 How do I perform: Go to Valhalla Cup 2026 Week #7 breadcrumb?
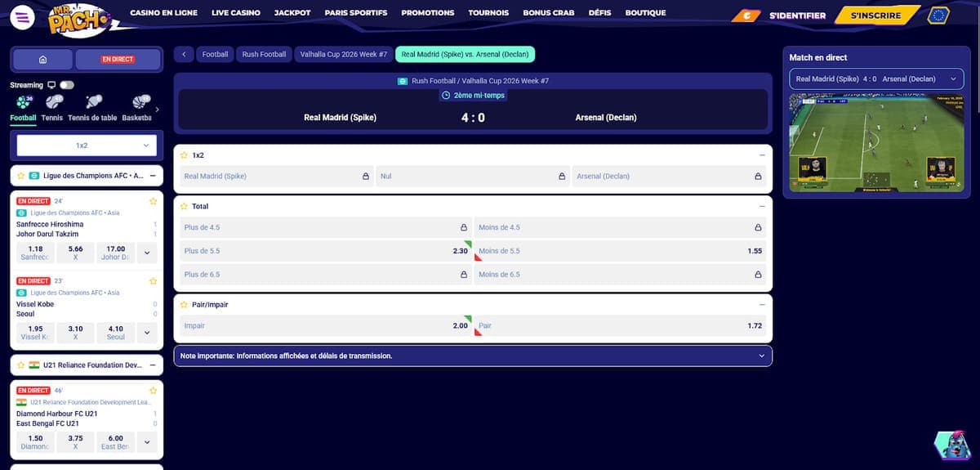(343, 55)
